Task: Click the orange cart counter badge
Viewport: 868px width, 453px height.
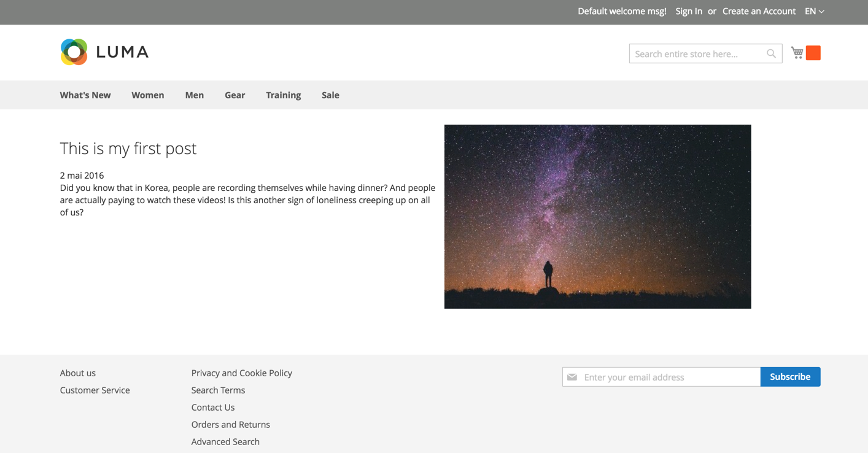Action: 813,53
